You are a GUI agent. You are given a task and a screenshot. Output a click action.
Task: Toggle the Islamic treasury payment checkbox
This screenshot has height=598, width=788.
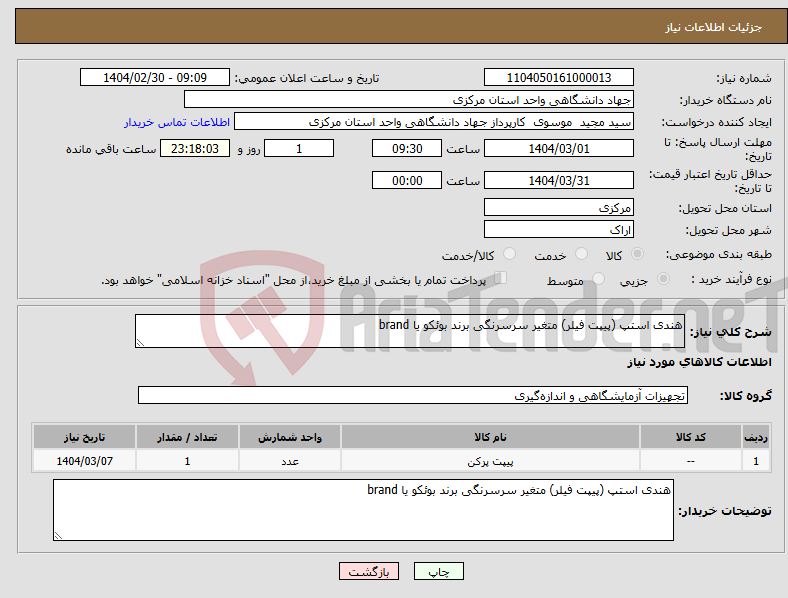tap(501, 278)
